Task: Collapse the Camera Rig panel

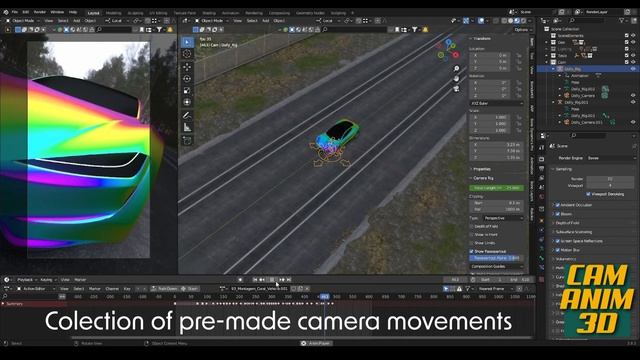Action: click(483, 178)
